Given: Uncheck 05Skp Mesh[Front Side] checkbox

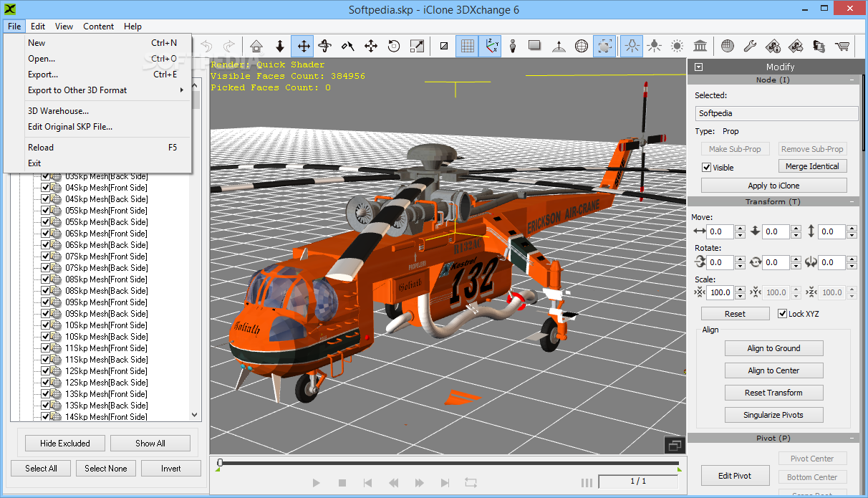Looking at the screenshot, I should [45, 211].
